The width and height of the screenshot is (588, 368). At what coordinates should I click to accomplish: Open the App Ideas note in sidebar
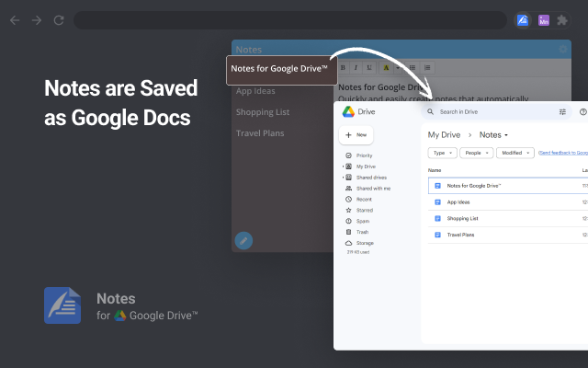point(255,91)
